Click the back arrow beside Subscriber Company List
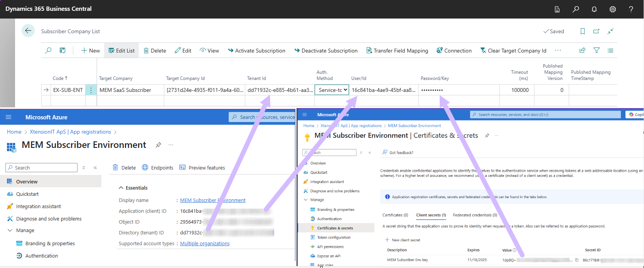This screenshot has width=644, height=268. (x=28, y=31)
